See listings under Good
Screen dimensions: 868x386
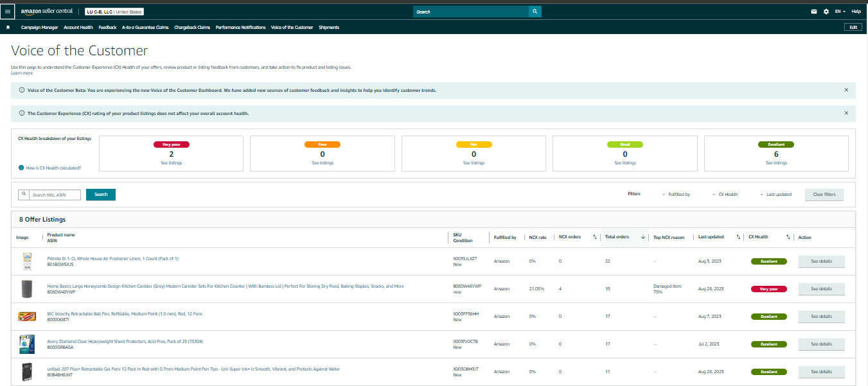point(625,163)
